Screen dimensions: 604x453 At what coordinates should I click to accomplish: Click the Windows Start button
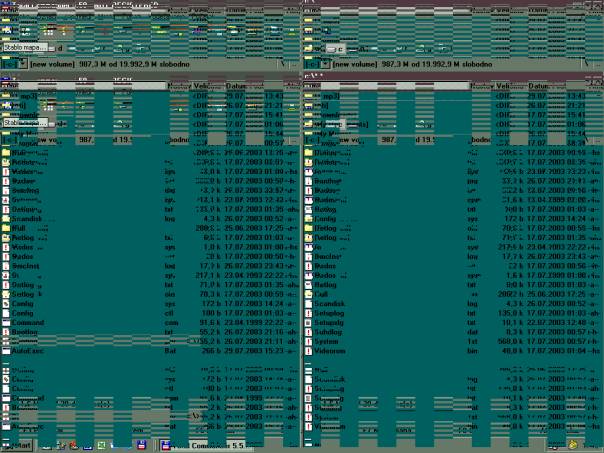click(16, 444)
